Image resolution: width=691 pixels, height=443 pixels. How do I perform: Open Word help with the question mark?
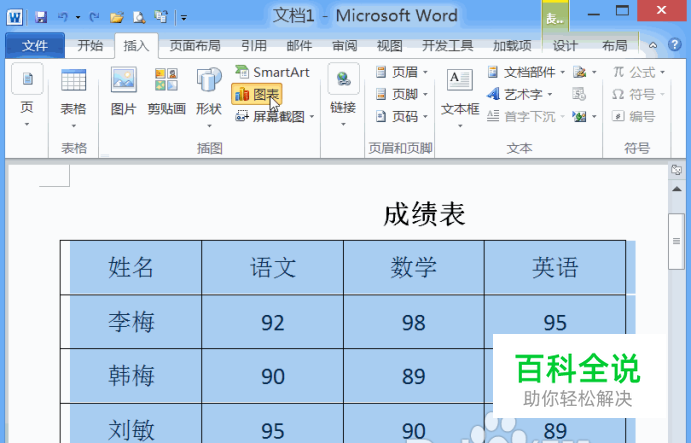[675, 45]
